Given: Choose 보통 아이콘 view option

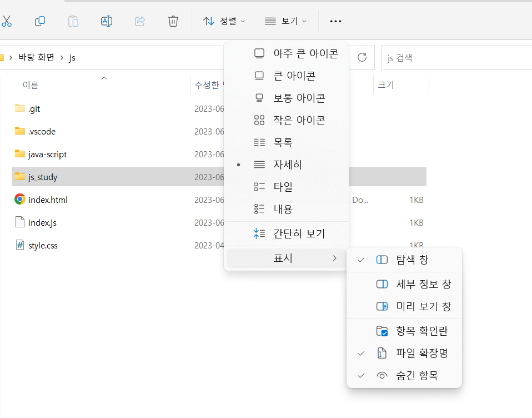Looking at the screenshot, I should click(287, 98).
